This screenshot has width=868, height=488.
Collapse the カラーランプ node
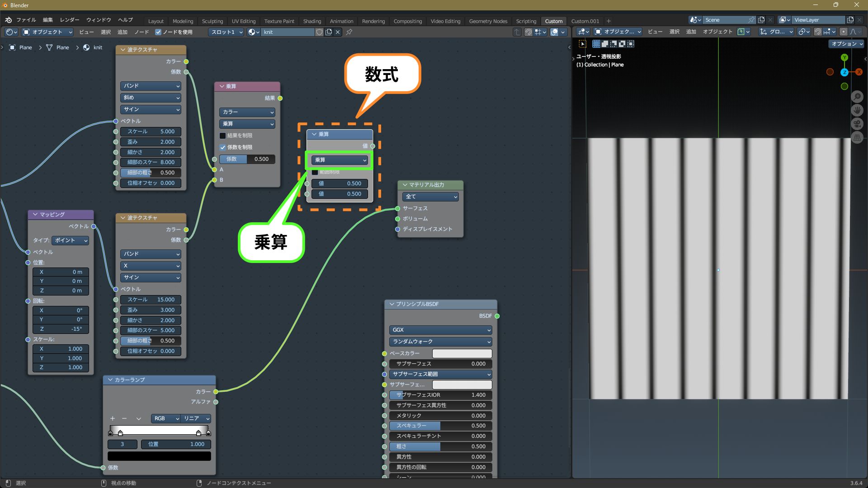[x=110, y=380]
